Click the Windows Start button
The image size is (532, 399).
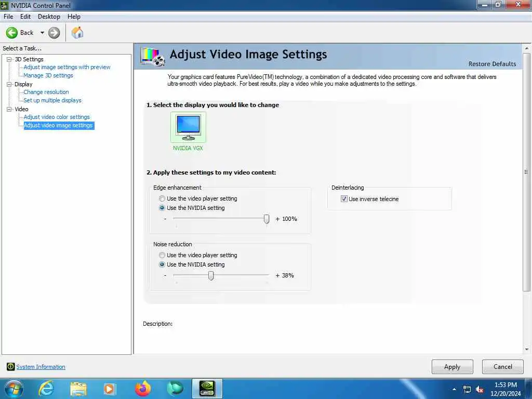tap(14, 389)
